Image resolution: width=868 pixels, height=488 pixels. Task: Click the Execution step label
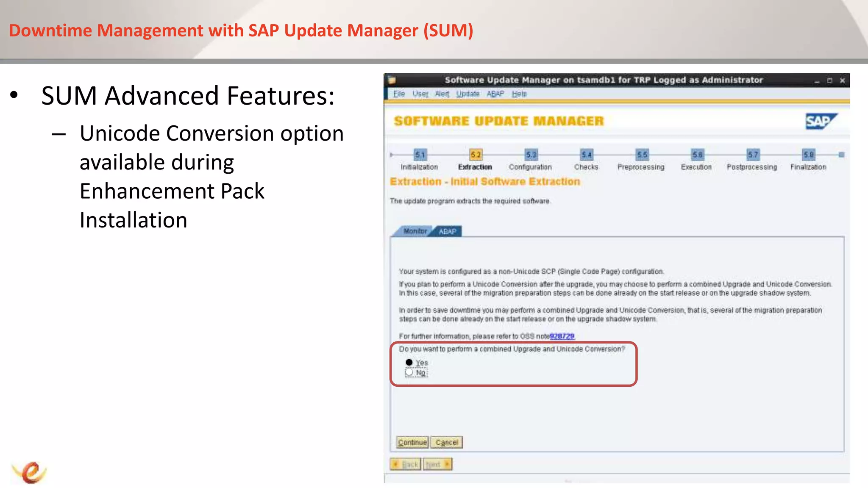pos(696,167)
